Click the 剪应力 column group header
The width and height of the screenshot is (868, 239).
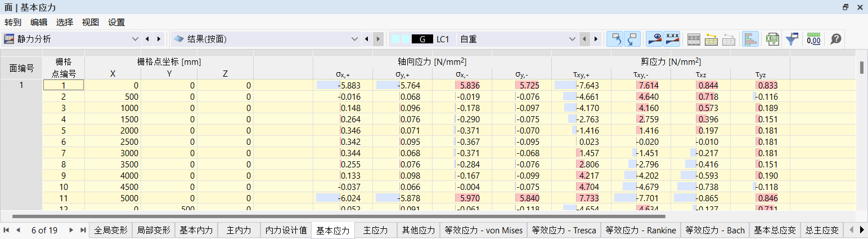tap(671, 62)
